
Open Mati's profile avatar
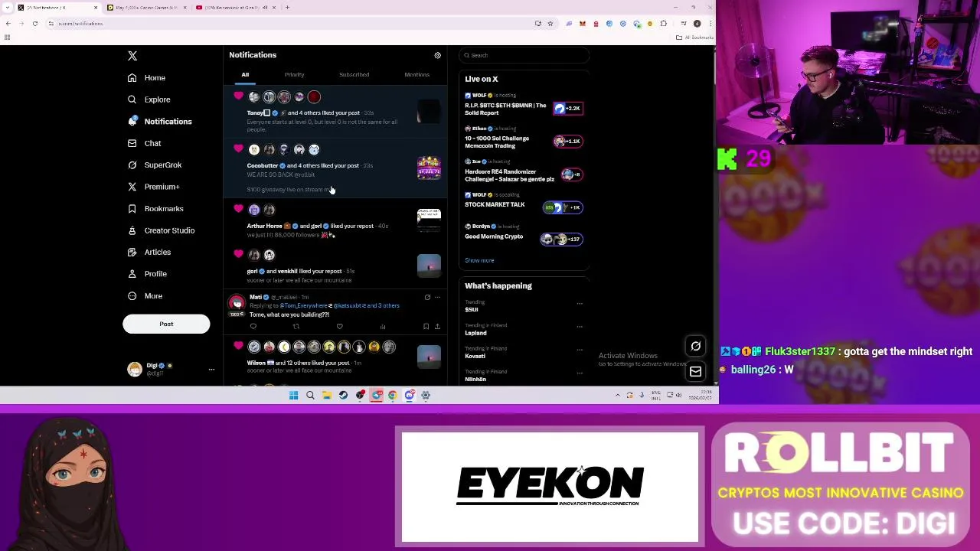pyautogui.click(x=237, y=303)
